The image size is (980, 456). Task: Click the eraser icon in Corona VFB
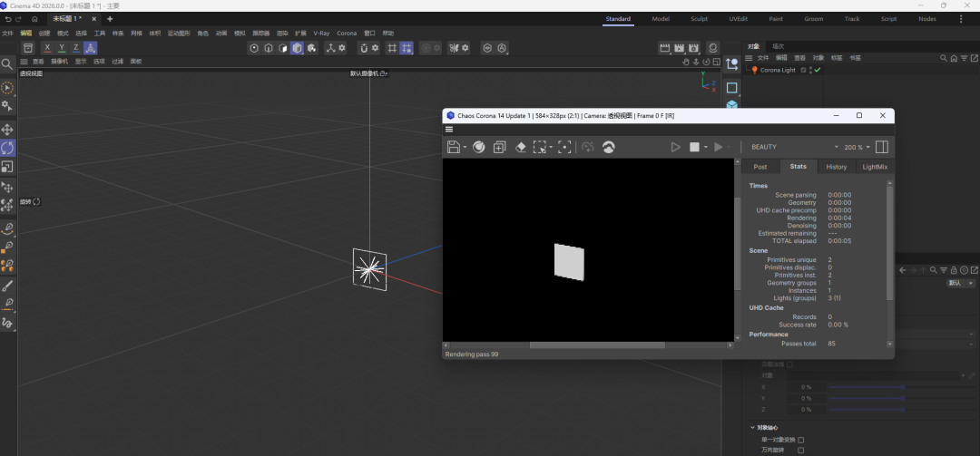(521, 147)
